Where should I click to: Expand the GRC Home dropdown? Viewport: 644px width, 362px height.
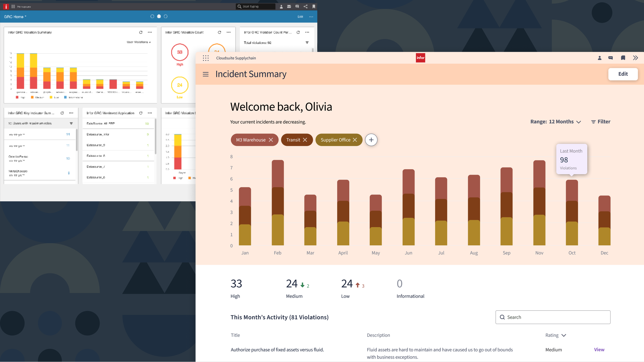tap(15, 17)
